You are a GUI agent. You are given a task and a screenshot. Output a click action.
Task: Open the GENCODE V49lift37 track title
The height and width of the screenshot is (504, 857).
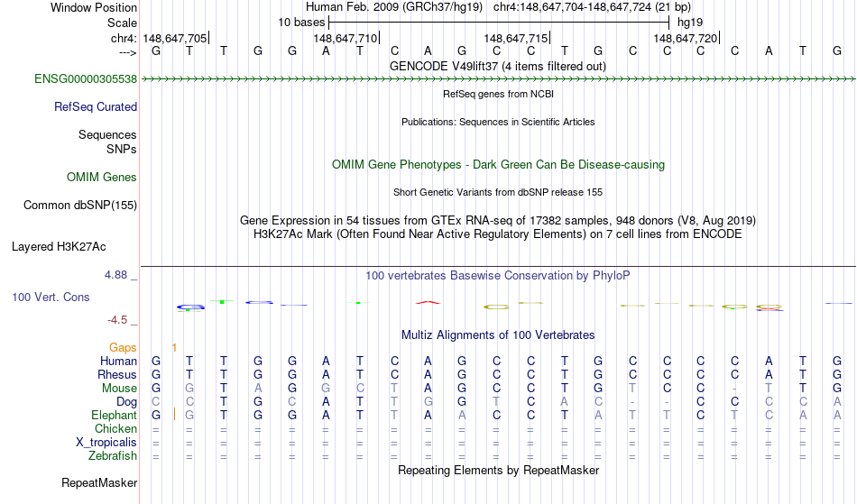(x=498, y=67)
